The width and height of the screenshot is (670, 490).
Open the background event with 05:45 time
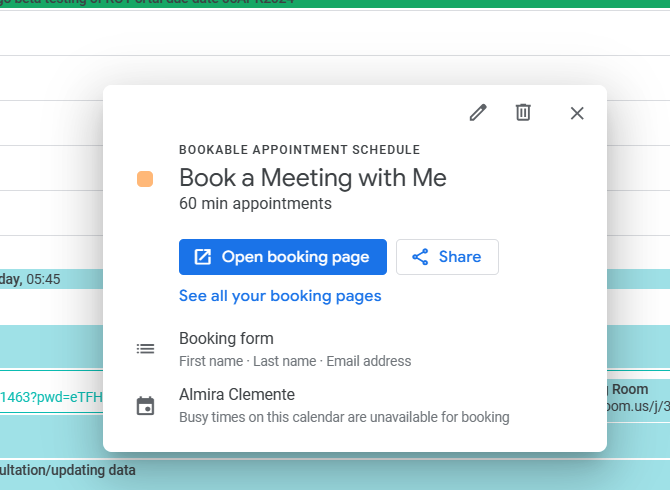tap(51, 279)
